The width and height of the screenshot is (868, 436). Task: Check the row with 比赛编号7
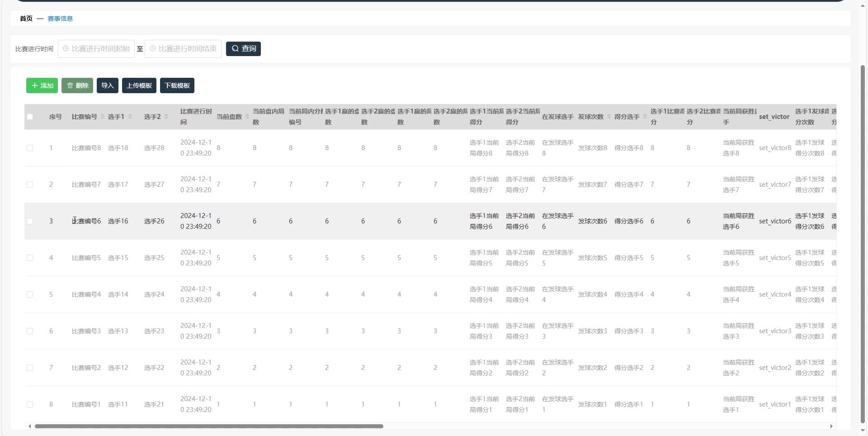[30, 185]
